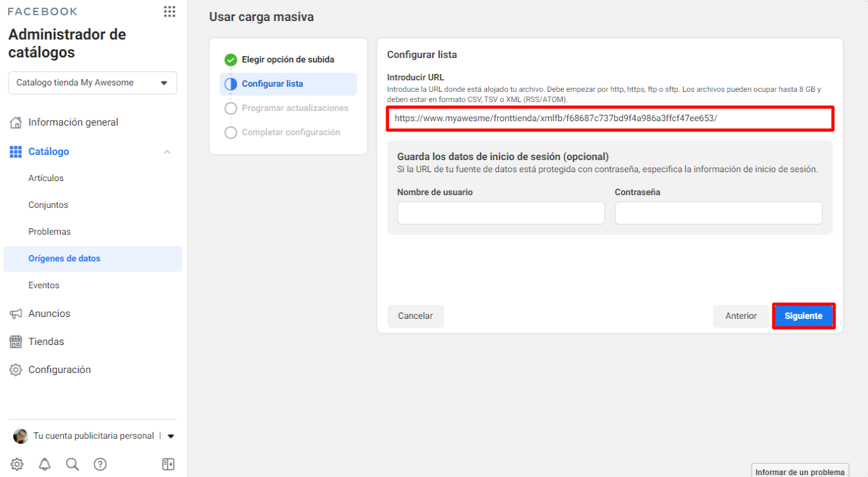
Task: Click the Siguiente button
Action: tap(804, 316)
